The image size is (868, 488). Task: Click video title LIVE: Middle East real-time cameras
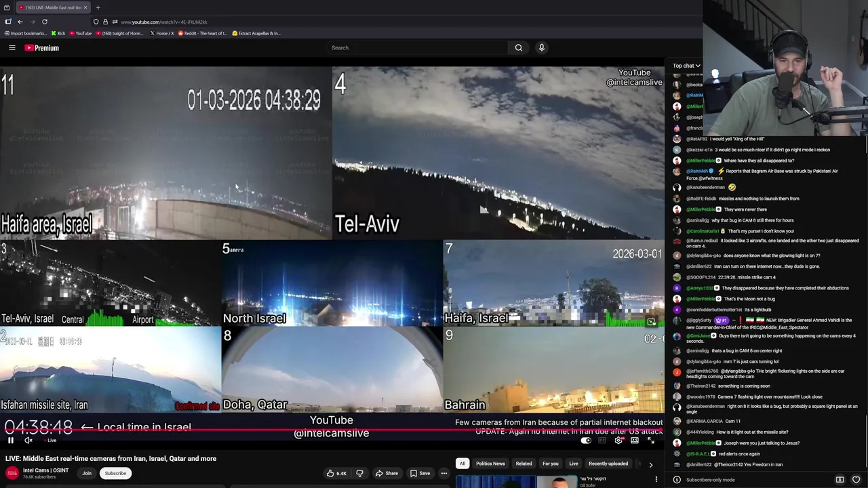[111, 459]
